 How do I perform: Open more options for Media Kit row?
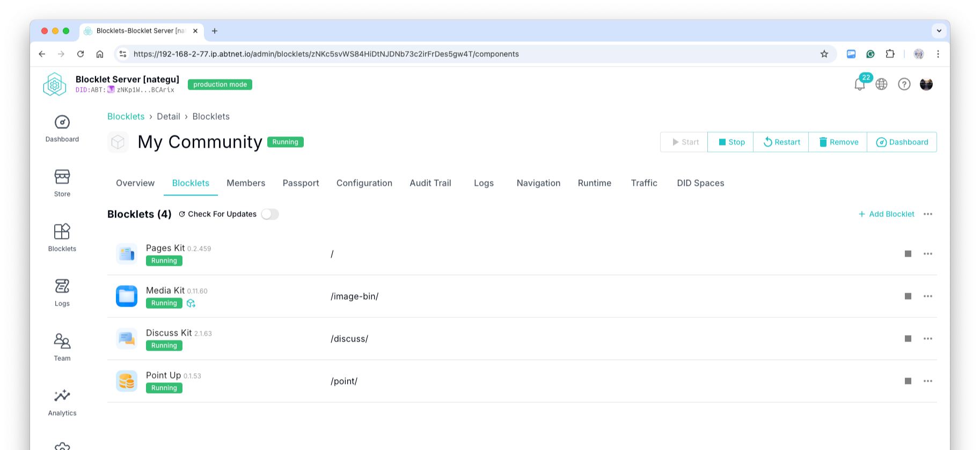coord(927,296)
